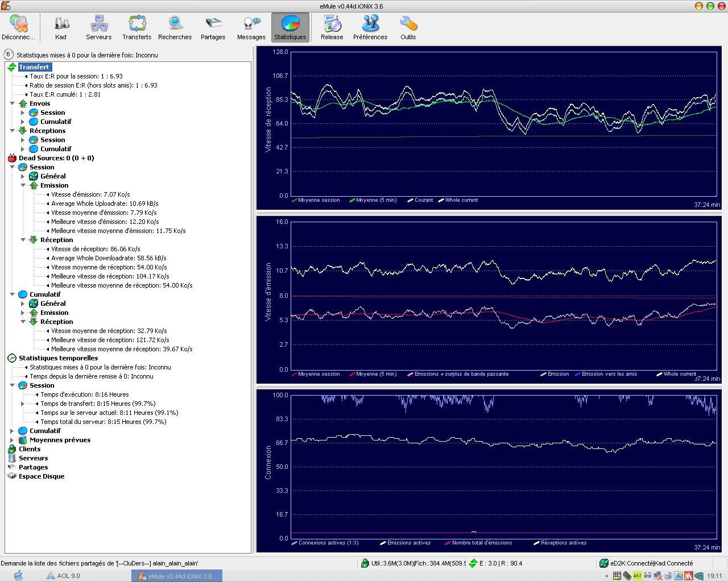Click the Espace Disque drive icon
The image size is (728, 582).
pos(12,476)
